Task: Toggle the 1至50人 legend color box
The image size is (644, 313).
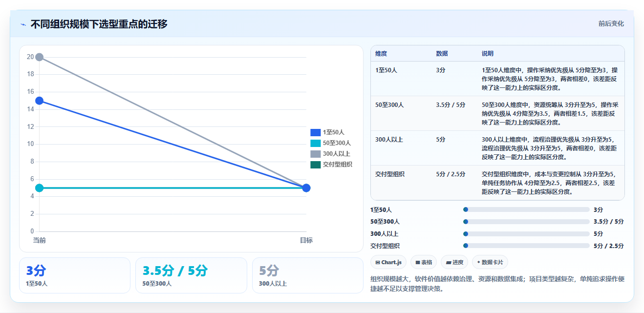Action: point(316,132)
